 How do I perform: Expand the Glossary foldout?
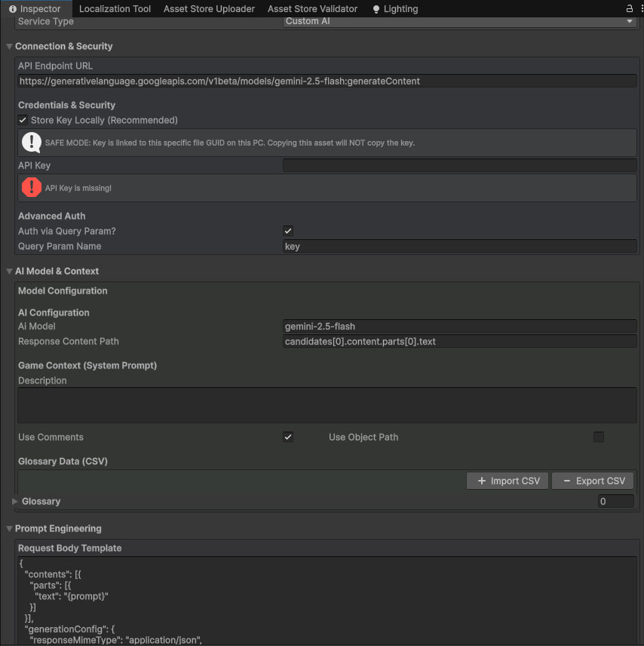[14, 500]
